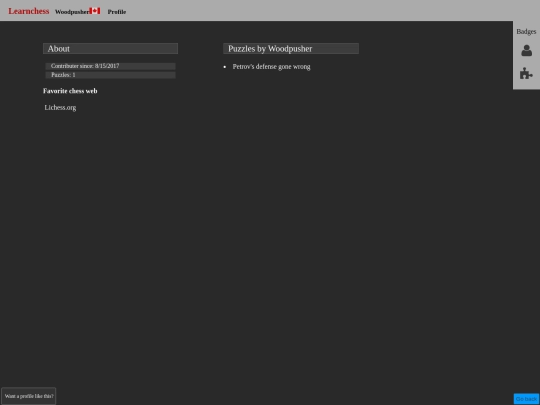
Task: Click the puzzle piece badge icon
Action: pyautogui.click(x=526, y=73)
